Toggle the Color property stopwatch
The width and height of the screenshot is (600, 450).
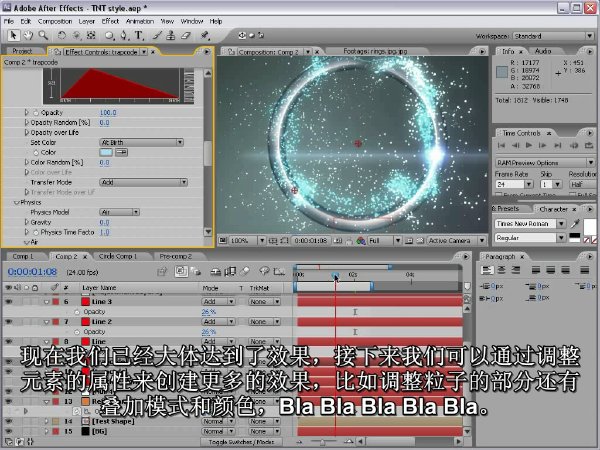pos(36,152)
